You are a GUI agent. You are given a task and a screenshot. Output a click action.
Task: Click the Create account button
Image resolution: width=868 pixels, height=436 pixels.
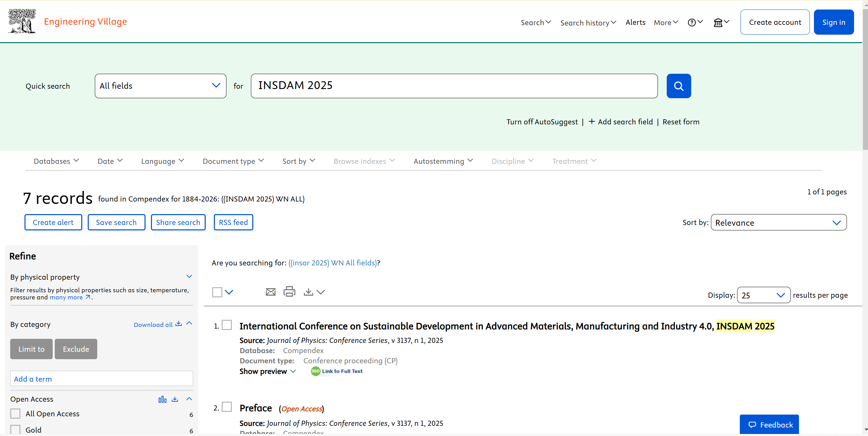pos(775,22)
